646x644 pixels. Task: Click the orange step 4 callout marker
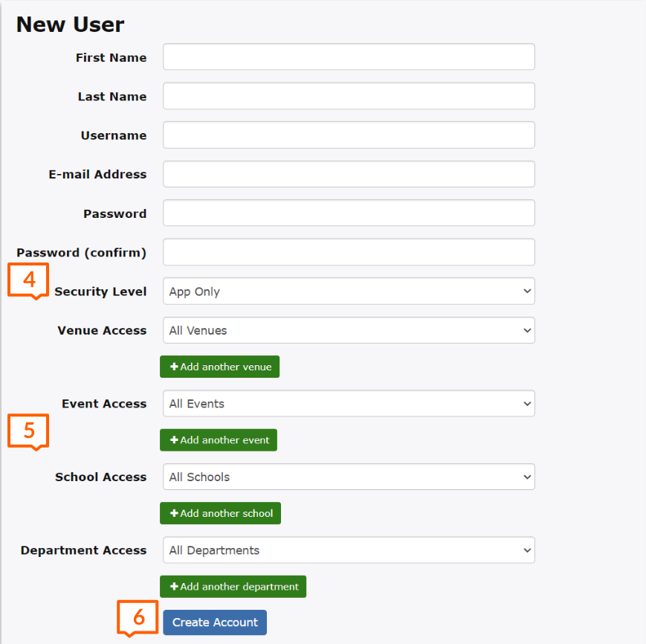pos(28,280)
